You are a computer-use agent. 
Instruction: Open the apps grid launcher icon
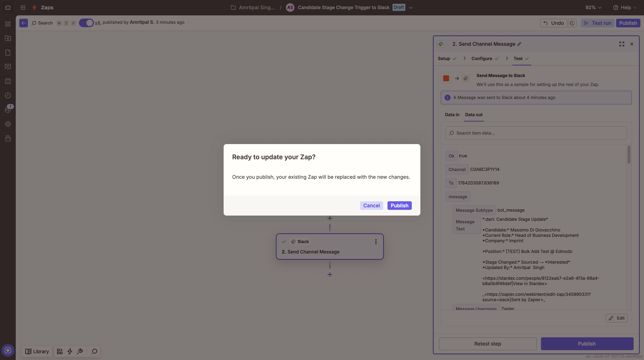(23, 8)
